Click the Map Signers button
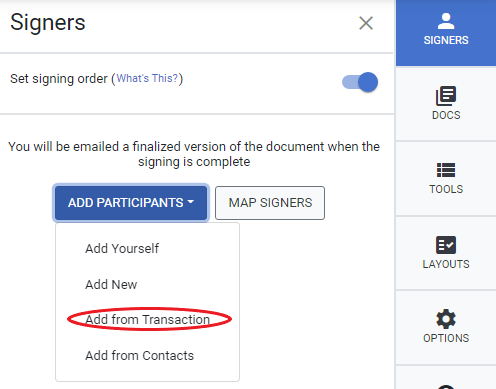Image resolution: width=496 pixels, height=389 pixels. point(270,203)
